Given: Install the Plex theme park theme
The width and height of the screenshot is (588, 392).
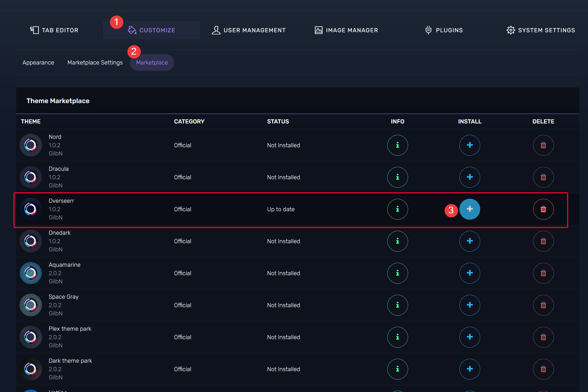Looking at the screenshot, I should point(470,337).
